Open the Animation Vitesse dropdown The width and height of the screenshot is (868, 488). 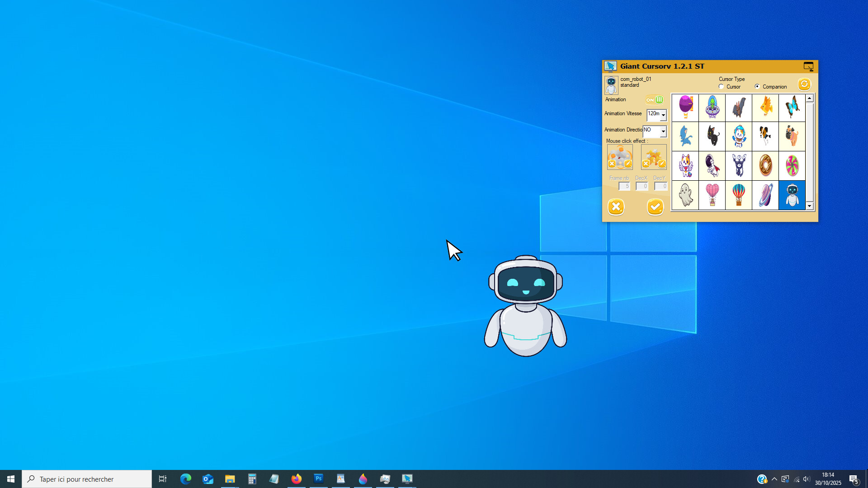[663, 115]
